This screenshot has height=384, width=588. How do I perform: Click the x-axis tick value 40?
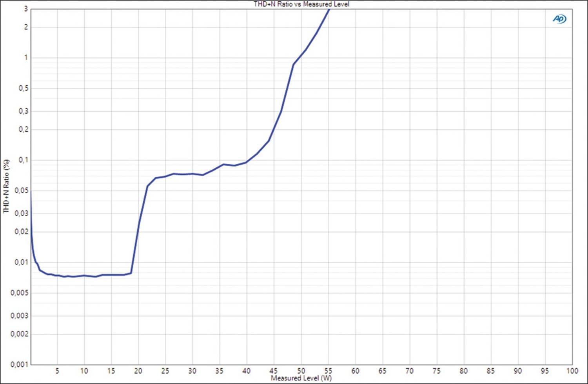pyautogui.click(x=247, y=371)
